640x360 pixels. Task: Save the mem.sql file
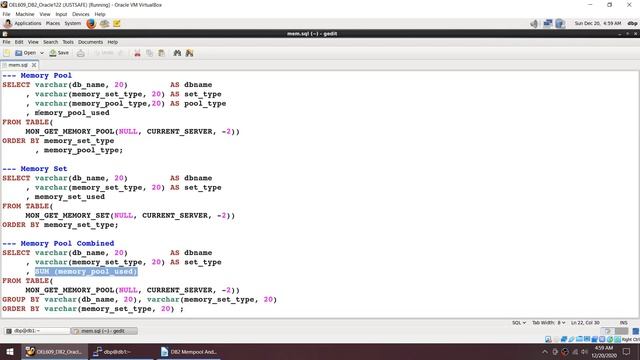[x=59, y=53]
